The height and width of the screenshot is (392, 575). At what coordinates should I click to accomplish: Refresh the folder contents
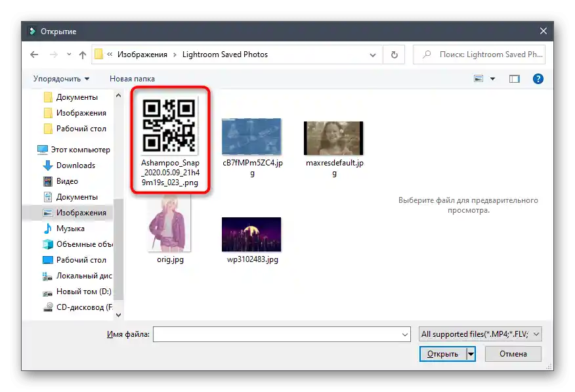tap(394, 54)
